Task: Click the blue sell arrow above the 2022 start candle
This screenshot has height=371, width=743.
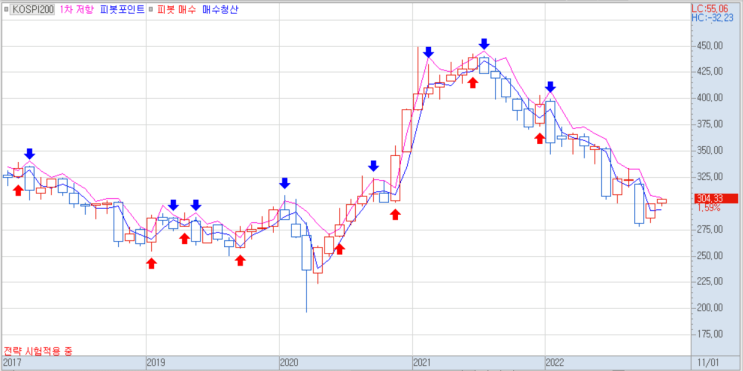Action: pyautogui.click(x=550, y=87)
